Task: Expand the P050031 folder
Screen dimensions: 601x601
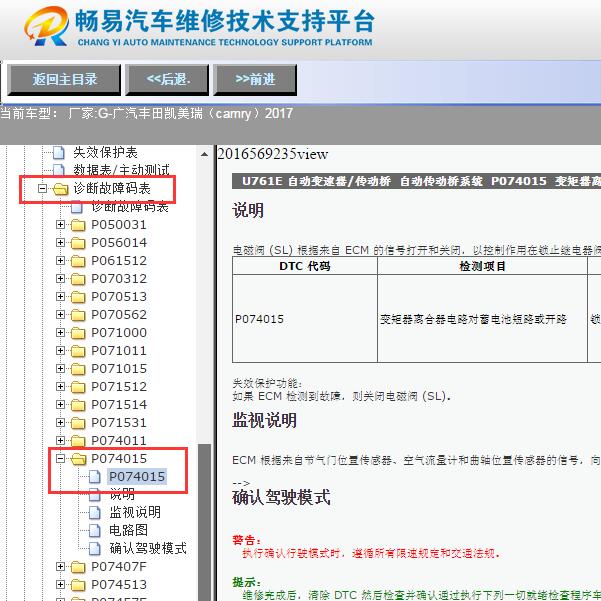Action: 60,225
